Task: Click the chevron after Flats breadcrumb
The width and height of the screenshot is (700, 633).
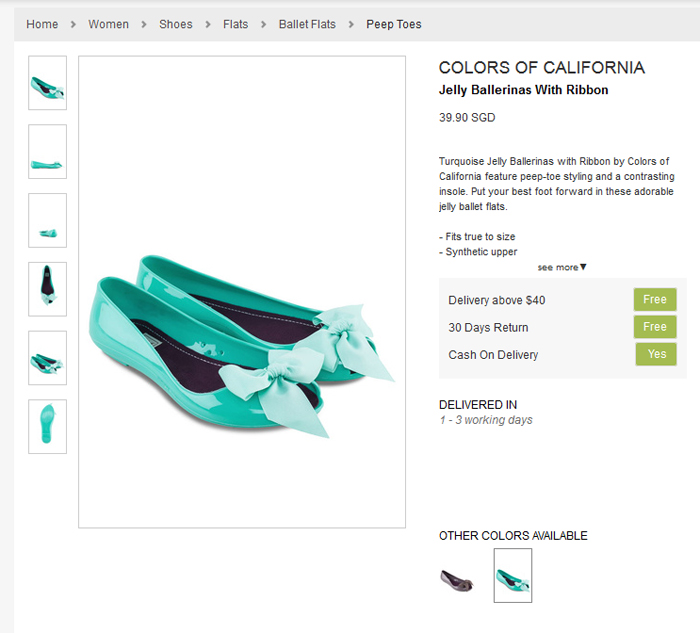Action: pos(263,24)
